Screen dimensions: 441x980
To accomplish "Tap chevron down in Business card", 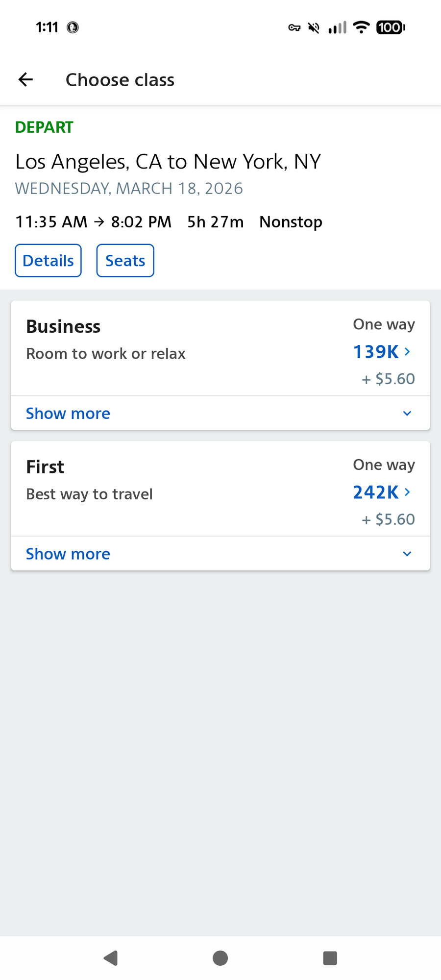I will pyautogui.click(x=407, y=414).
